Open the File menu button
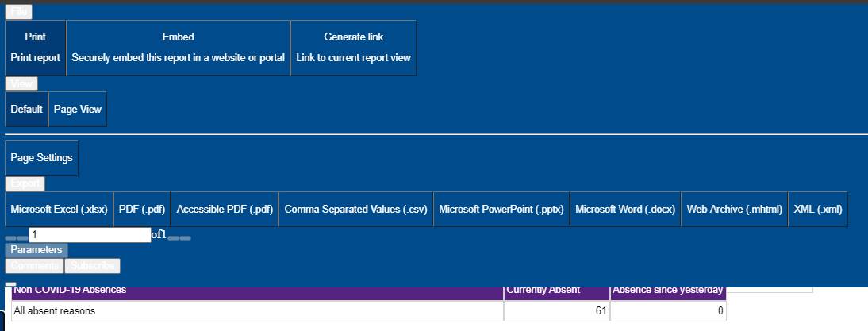This screenshot has width=868, height=331. [x=19, y=12]
